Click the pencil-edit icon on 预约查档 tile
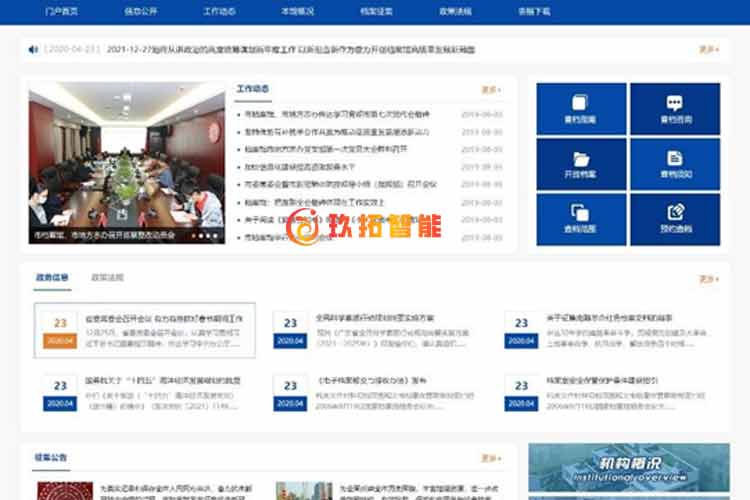This screenshot has width=750, height=500. click(x=675, y=211)
